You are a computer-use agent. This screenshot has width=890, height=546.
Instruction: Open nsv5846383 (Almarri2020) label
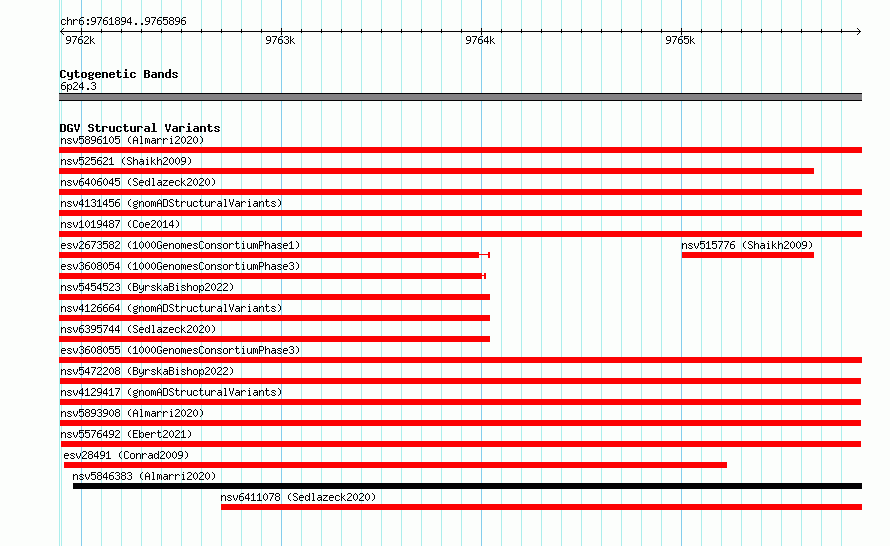coord(144,476)
